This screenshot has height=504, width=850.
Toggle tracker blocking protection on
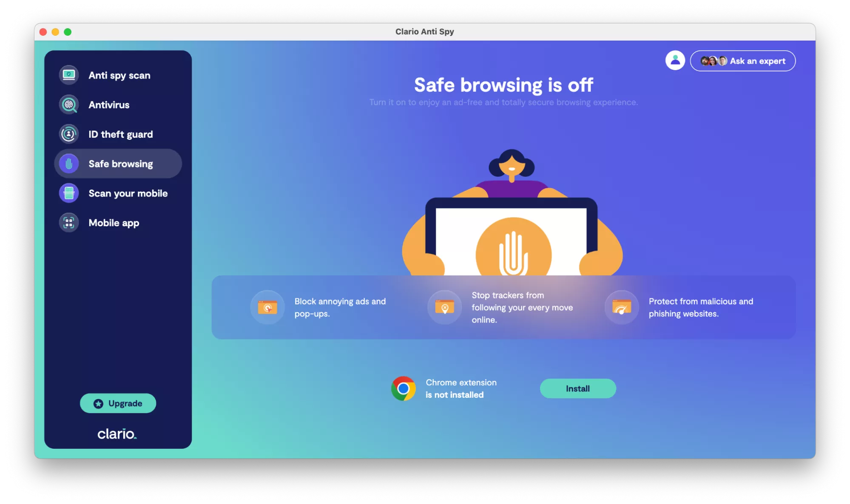point(445,307)
